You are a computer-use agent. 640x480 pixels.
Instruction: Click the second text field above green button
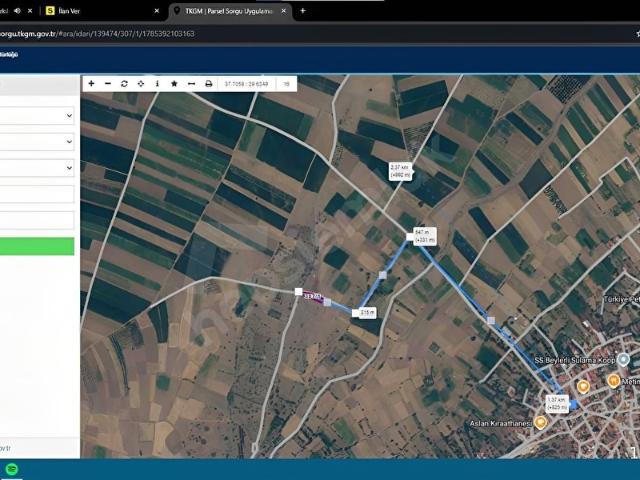click(37, 220)
